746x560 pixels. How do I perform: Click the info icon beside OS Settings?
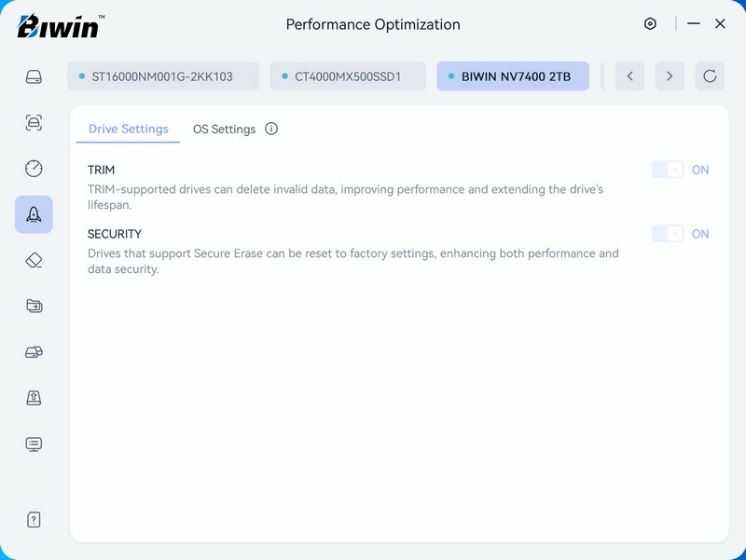click(x=271, y=130)
